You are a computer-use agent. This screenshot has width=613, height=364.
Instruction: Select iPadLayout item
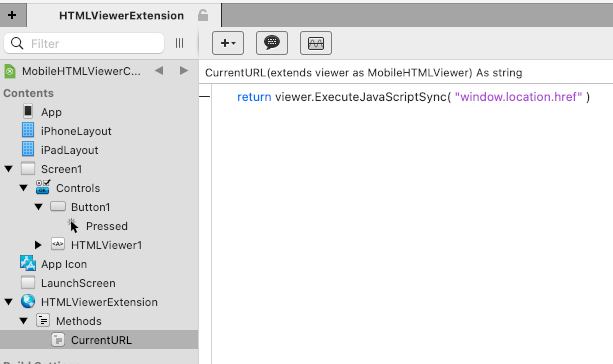(70, 150)
